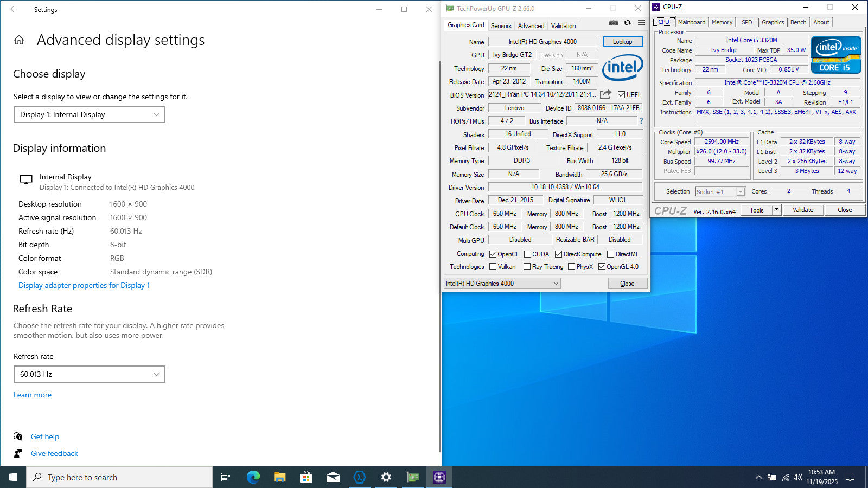The image size is (868, 488).
Task: Click the Lookup button in GPU-Z
Action: tap(622, 42)
